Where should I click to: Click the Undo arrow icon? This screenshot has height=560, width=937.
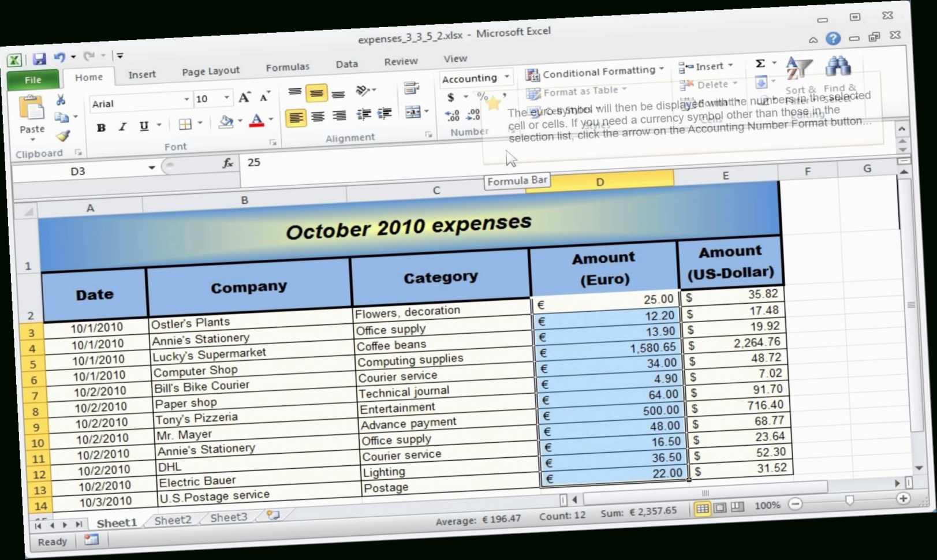click(x=59, y=57)
